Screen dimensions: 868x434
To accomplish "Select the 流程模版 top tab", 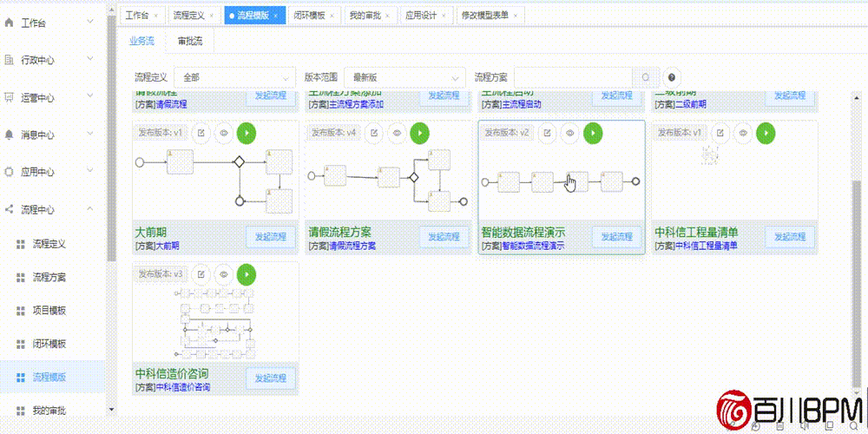I will (x=254, y=16).
